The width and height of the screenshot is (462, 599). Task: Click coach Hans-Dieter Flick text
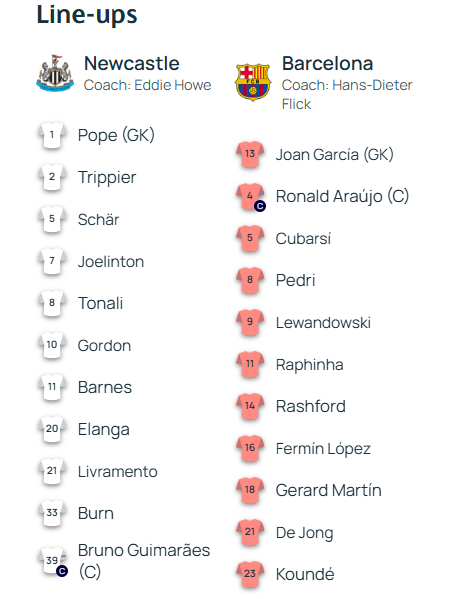347,94
